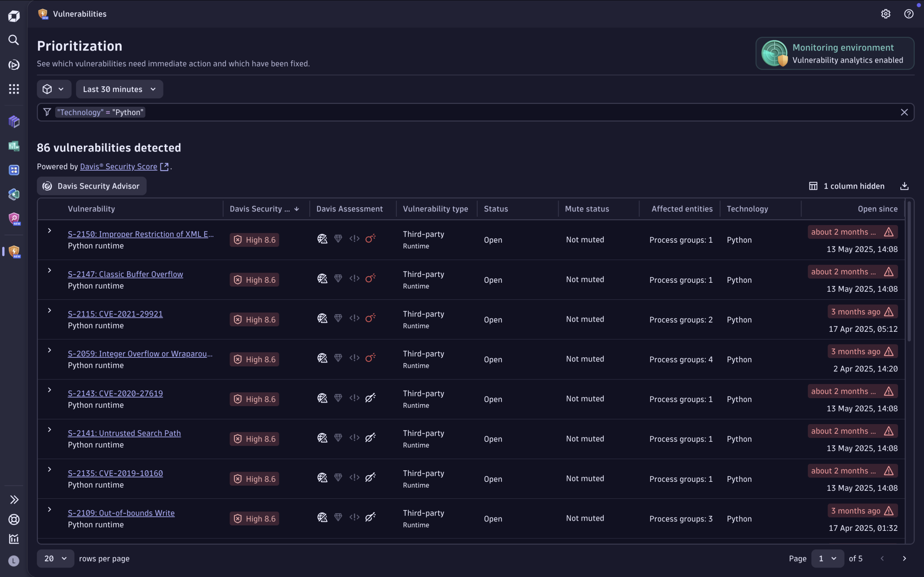924x577 pixels.
Task: Click the Dynatrace logo at the top
Action: pyautogui.click(x=14, y=16)
